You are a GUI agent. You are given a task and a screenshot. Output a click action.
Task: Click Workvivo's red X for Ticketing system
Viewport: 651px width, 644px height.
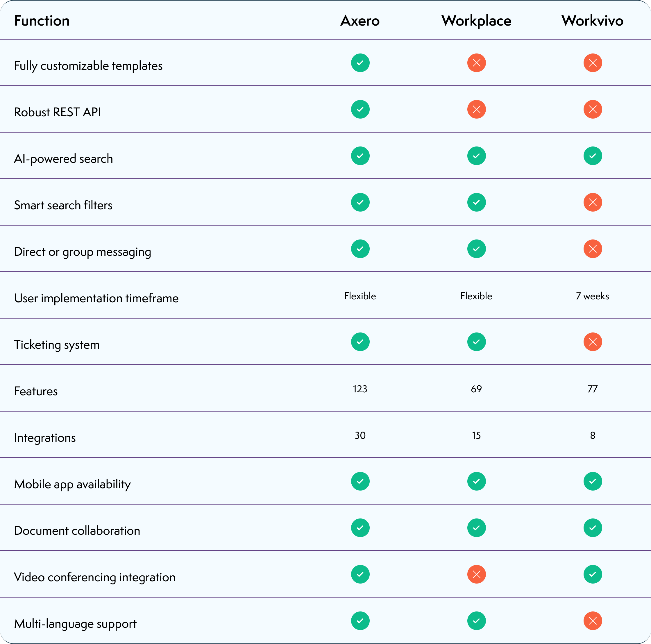(x=593, y=342)
